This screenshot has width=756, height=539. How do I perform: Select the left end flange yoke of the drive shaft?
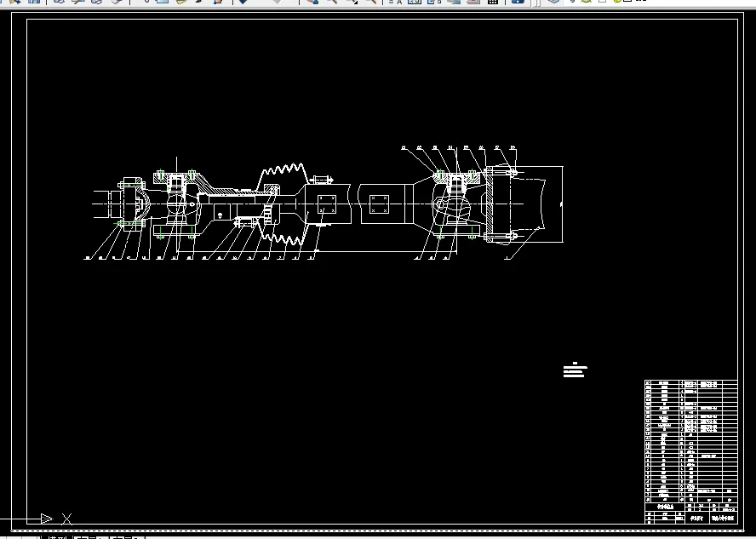[132, 204]
